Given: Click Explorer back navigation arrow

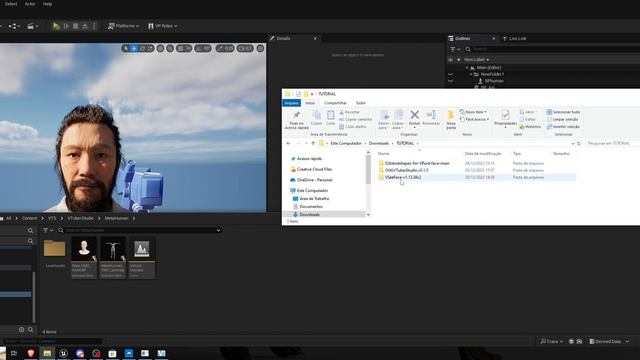Looking at the screenshot, I should [x=289, y=144].
